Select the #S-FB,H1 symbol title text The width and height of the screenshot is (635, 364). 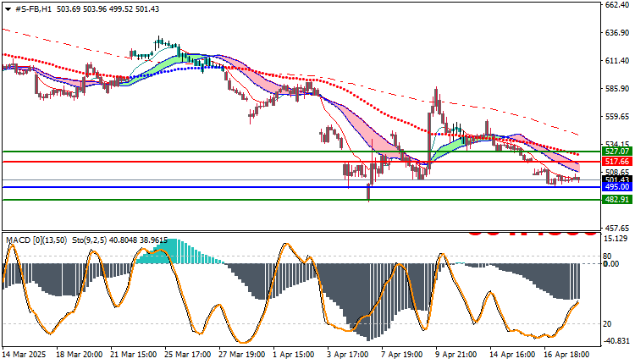click(x=34, y=9)
